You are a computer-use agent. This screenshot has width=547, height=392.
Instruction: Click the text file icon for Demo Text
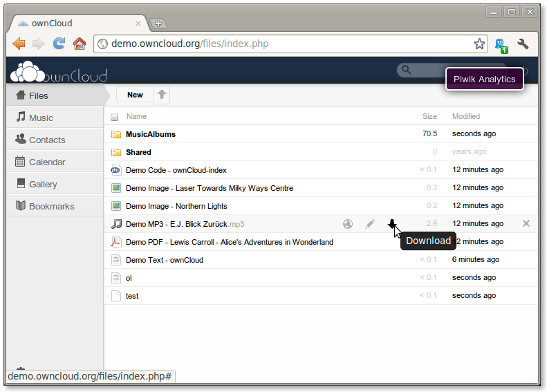coord(115,260)
